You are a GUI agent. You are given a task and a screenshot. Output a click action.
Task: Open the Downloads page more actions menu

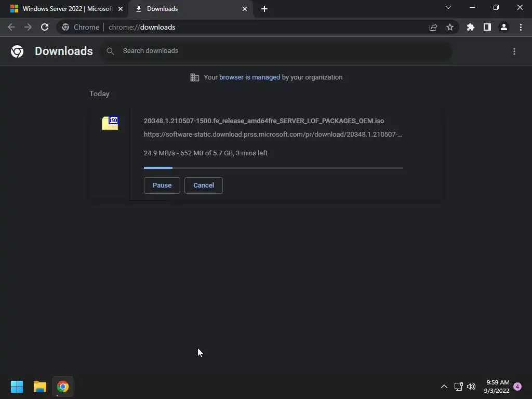(514, 51)
